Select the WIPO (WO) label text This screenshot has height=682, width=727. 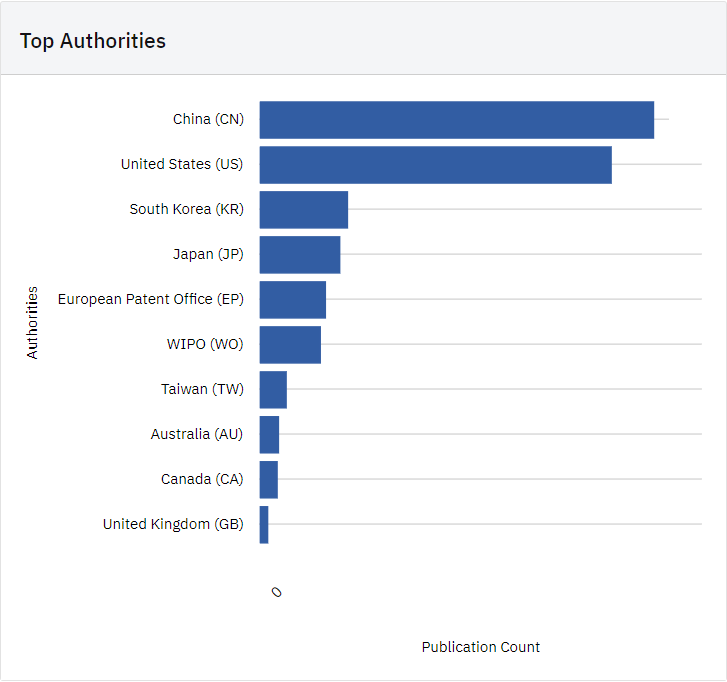tap(205, 344)
